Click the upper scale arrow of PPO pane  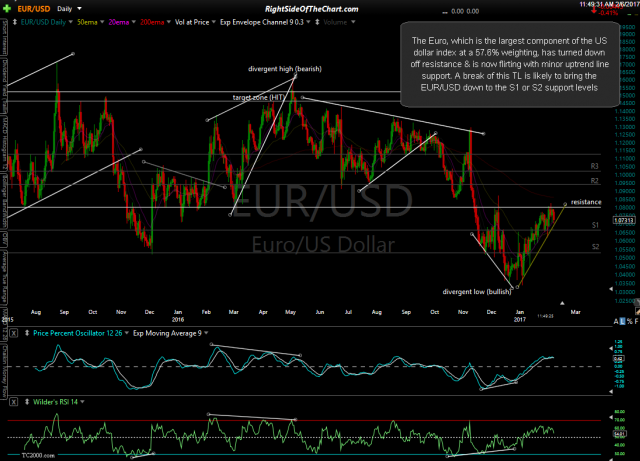611,348
